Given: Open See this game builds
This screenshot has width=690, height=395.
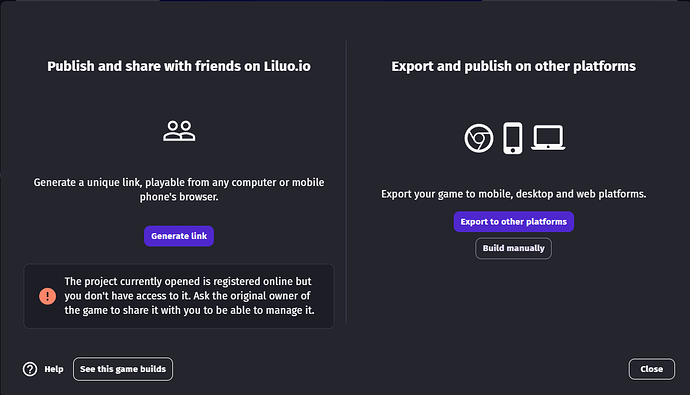Looking at the screenshot, I should [x=123, y=369].
